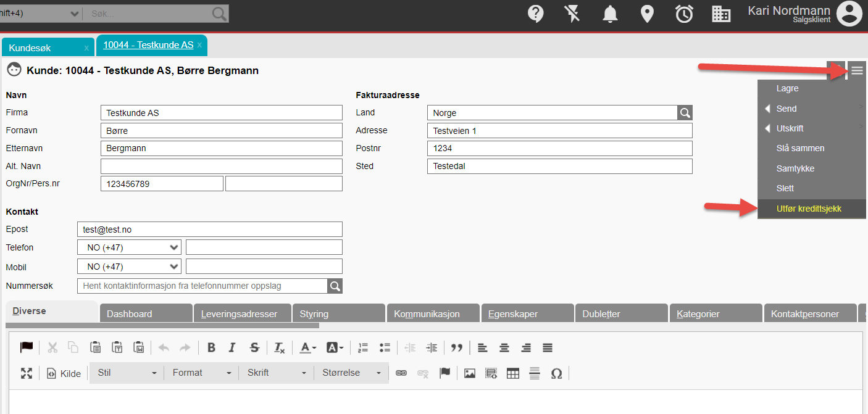Viewport: 868px width, 414px height.
Task: Open the notifications bell
Action: pyautogui.click(x=610, y=14)
